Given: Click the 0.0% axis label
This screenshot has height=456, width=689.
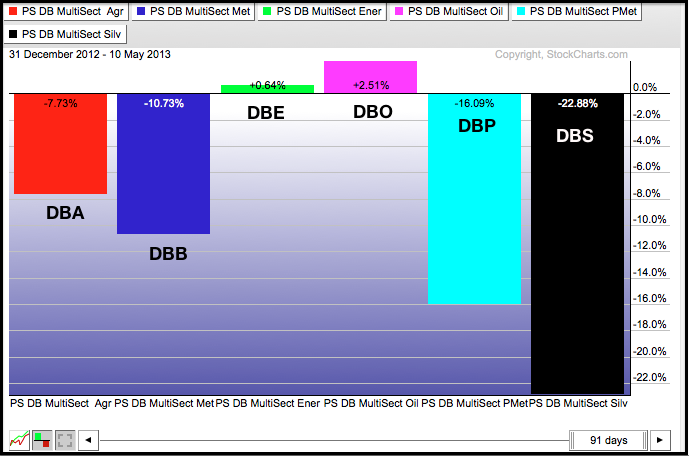Looking at the screenshot, I should point(645,87).
